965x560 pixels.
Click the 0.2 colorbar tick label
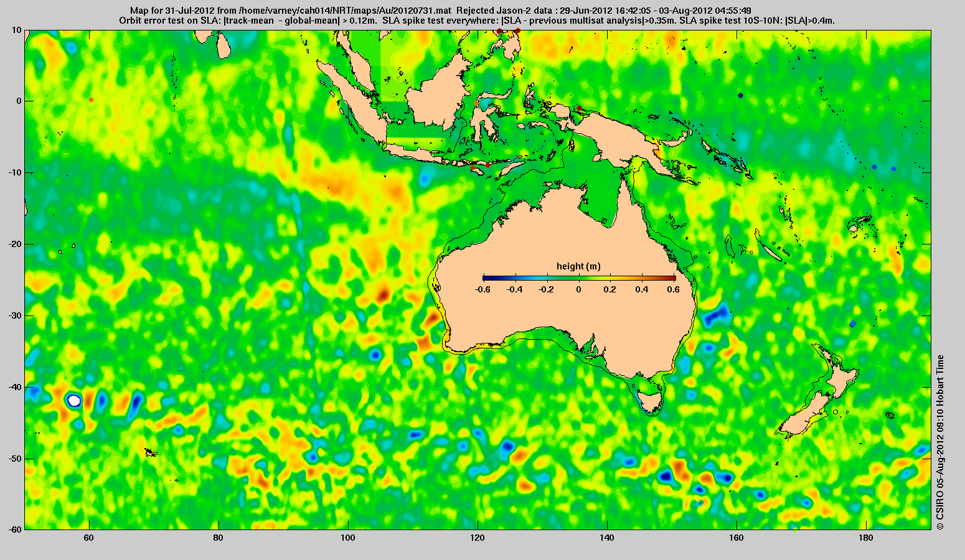pos(611,289)
